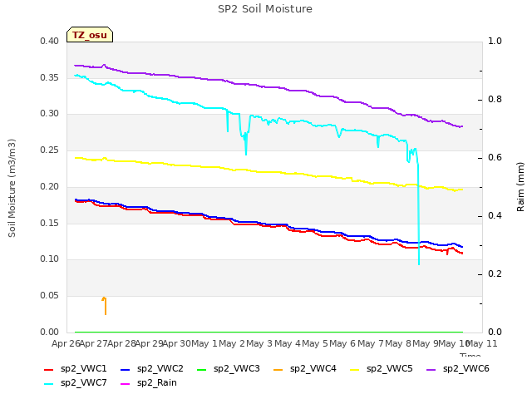Click the SP2 Soil Moisture chart title
Viewport: 532px width, 399px height.
[265, 9]
